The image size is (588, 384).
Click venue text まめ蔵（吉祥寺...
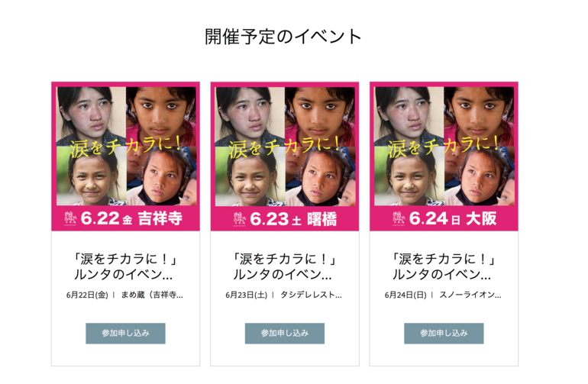click(152, 295)
